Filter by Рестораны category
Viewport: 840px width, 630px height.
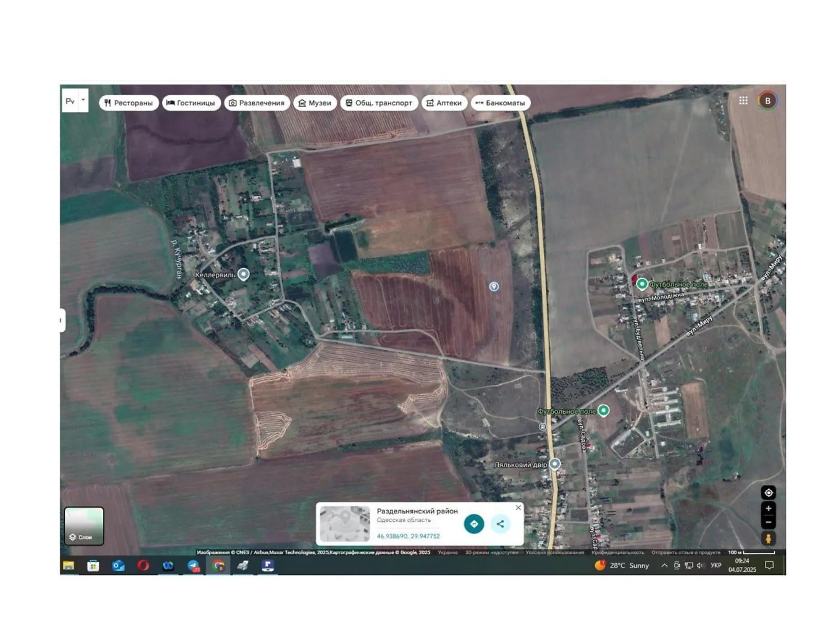click(129, 103)
